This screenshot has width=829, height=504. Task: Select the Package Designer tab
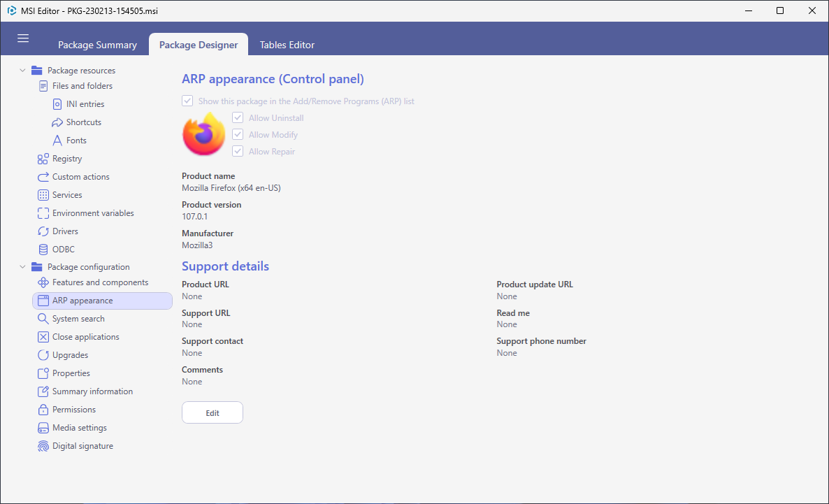[x=199, y=45]
